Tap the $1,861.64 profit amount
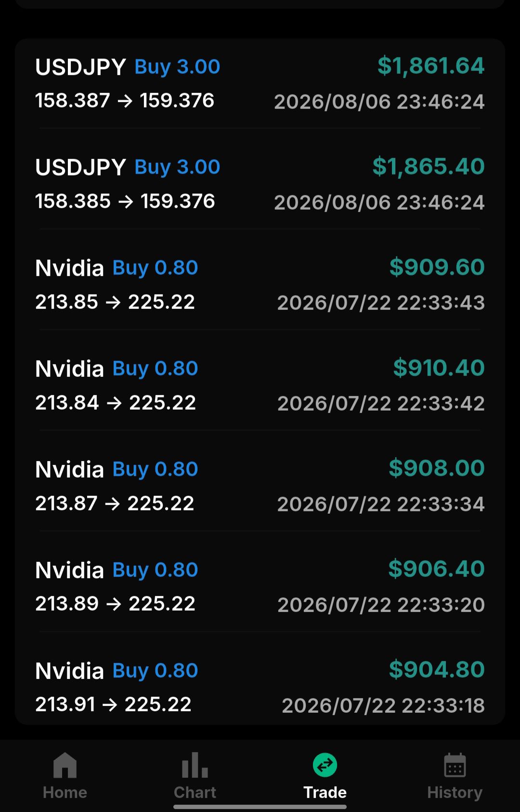520x812 pixels. pos(431,66)
